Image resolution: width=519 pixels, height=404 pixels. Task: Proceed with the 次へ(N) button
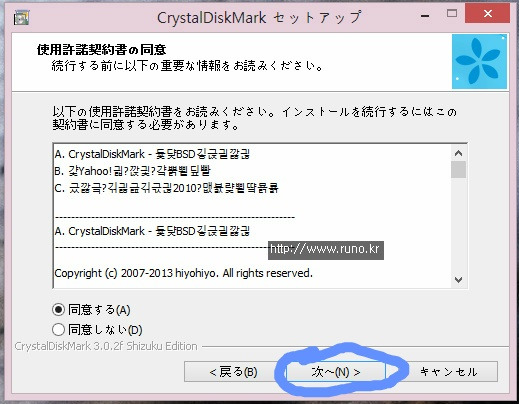pyautogui.click(x=336, y=372)
